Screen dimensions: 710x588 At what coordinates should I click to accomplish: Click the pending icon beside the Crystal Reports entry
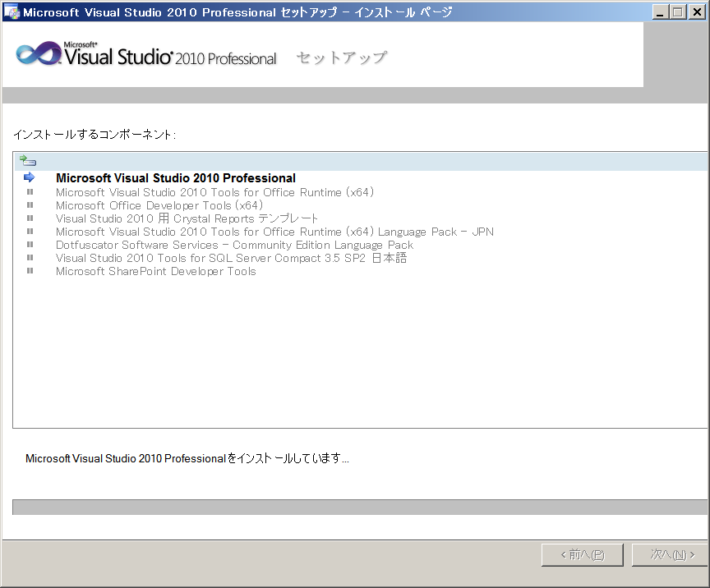pyautogui.click(x=30, y=218)
